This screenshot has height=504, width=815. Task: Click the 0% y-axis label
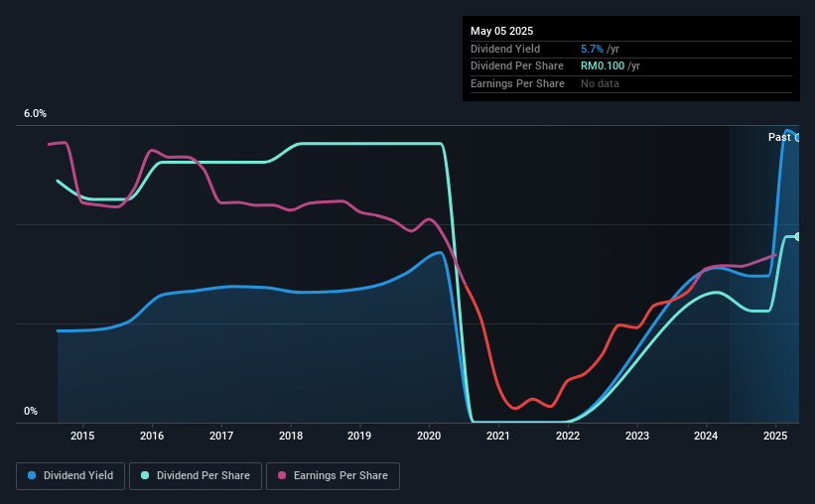coord(31,411)
